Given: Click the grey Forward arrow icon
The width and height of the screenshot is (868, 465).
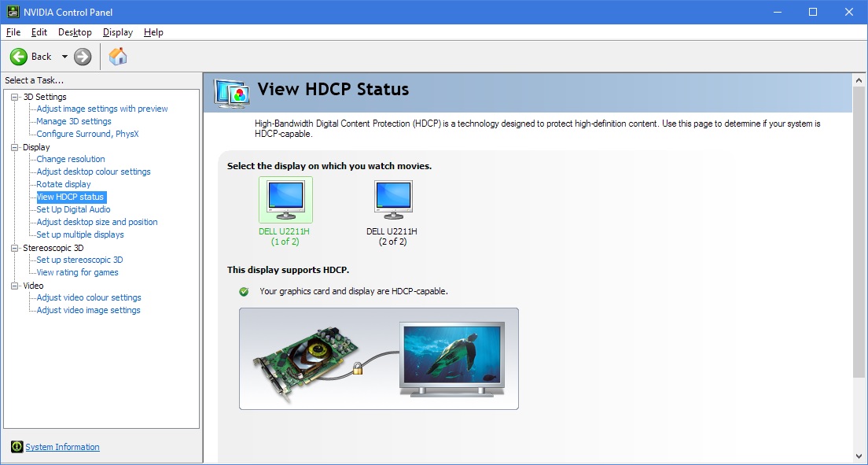Looking at the screenshot, I should coord(83,57).
